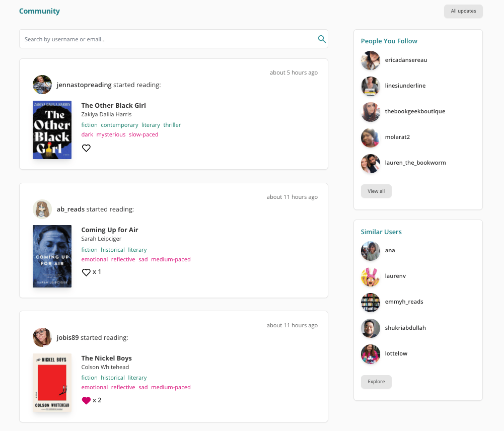The image size is (504, 431).
Task: Click lauren_the_bookworm's avatar picture
Action: [370, 163]
